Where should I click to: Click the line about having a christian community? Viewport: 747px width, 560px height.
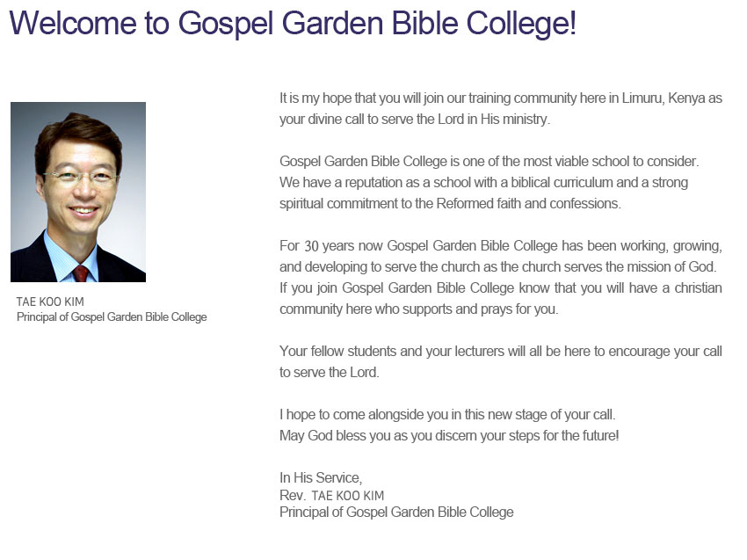point(500,287)
